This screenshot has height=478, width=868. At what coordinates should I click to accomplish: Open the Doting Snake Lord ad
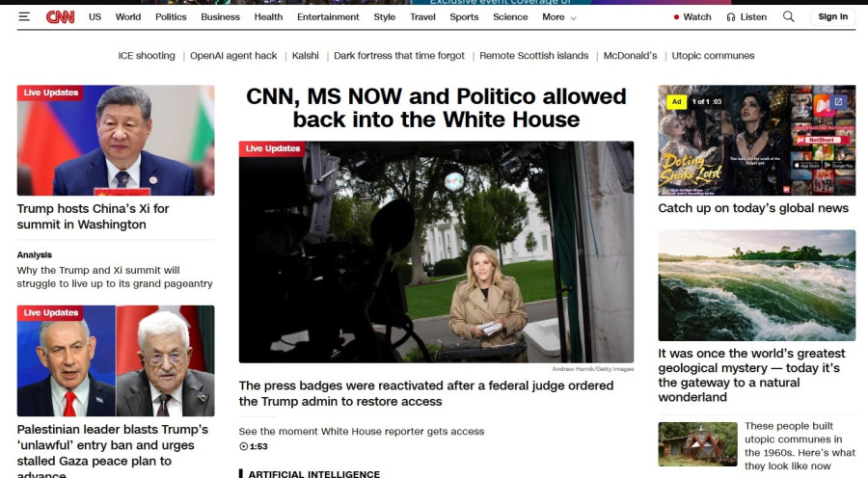pyautogui.click(x=757, y=140)
